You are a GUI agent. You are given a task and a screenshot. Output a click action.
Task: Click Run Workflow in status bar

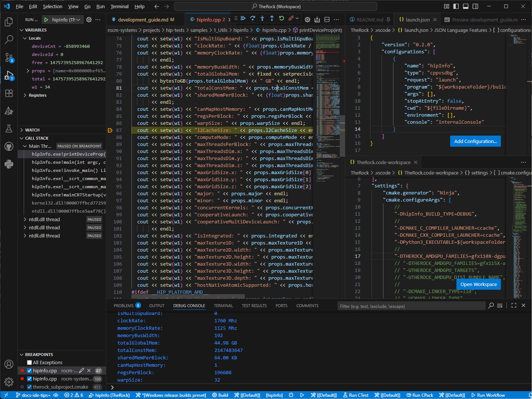click(488, 395)
